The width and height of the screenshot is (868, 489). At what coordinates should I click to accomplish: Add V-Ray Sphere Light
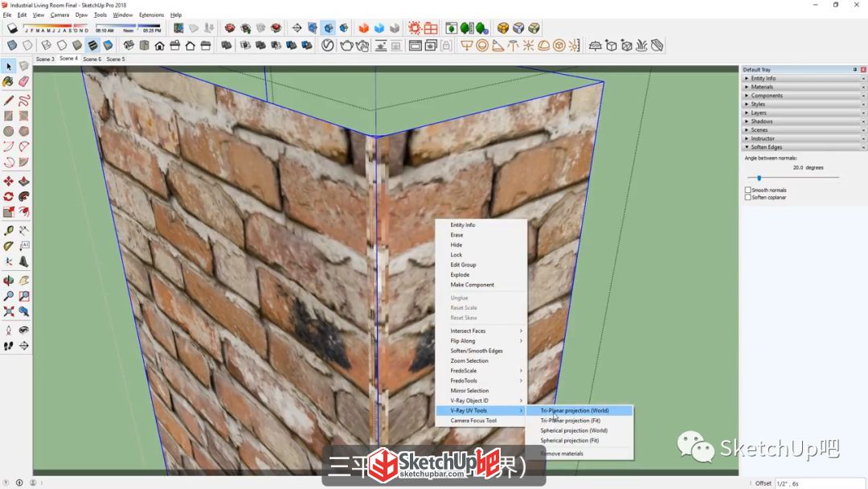pos(482,45)
